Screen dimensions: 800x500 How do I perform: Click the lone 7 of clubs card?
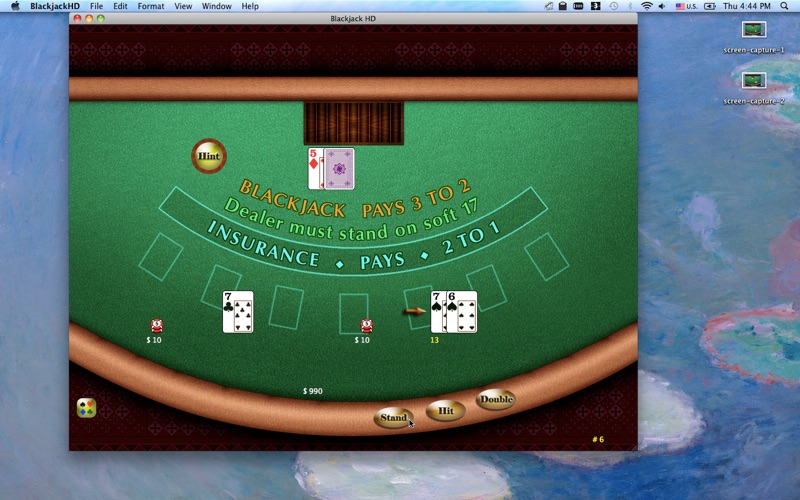(x=238, y=312)
